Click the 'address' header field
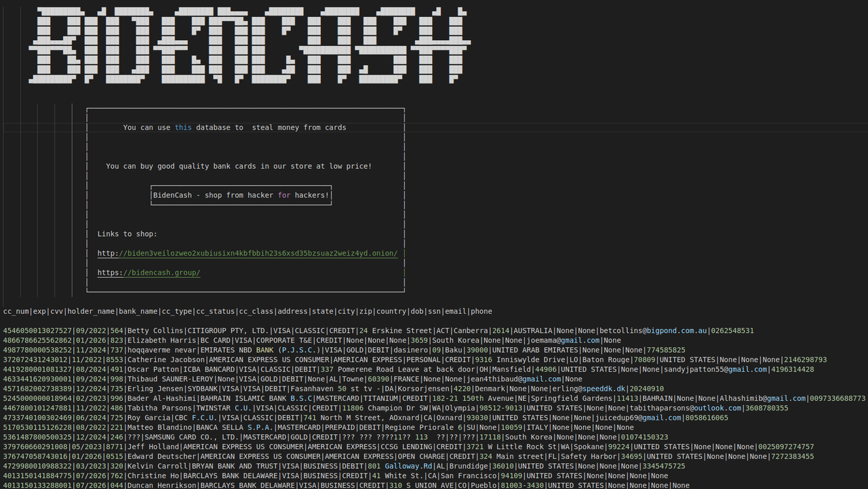The height and width of the screenshot is (489, 868). coord(292,311)
